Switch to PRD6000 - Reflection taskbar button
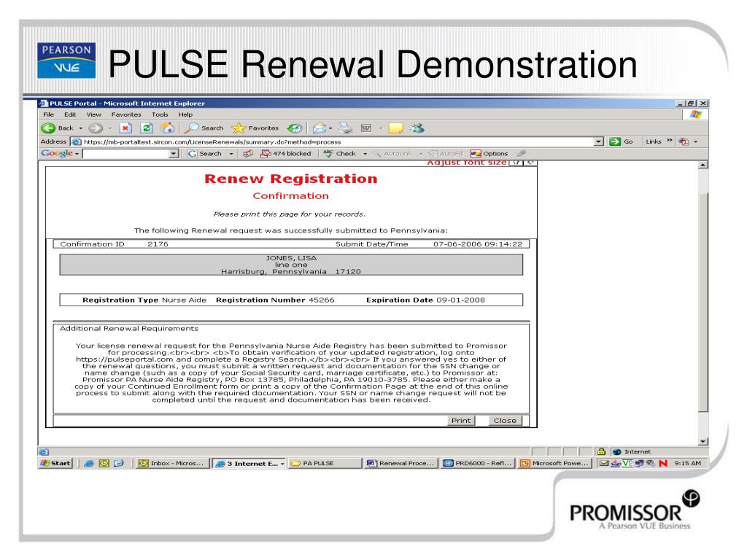 [x=477, y=463]
